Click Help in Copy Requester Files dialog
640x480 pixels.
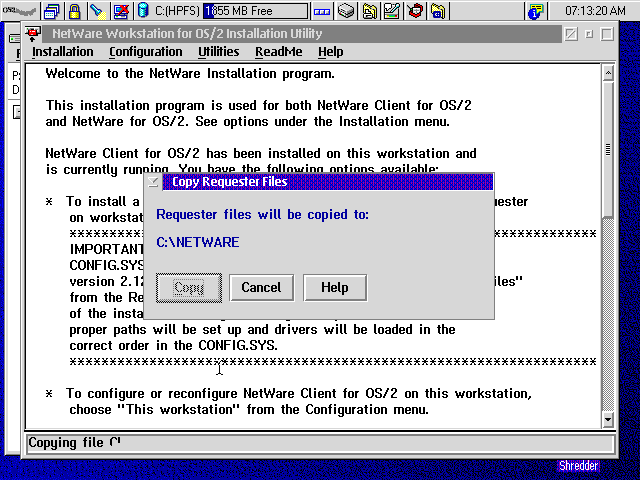point(335,288)
